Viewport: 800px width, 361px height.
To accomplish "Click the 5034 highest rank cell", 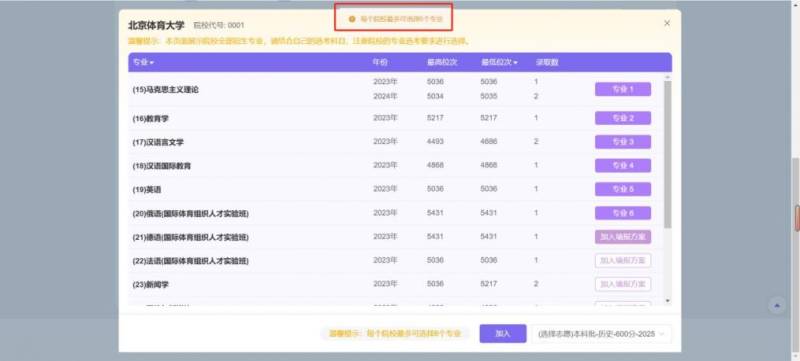I will tap(435, 96).
